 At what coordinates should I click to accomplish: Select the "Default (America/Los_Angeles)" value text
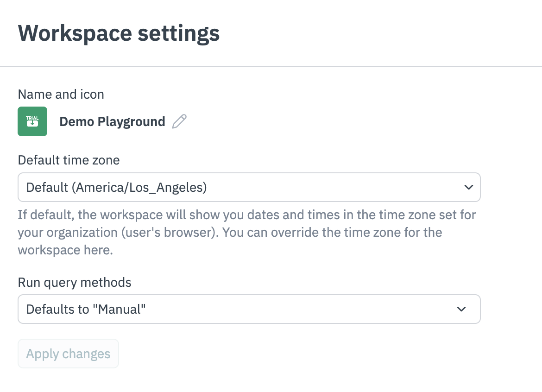coord(116,187)
